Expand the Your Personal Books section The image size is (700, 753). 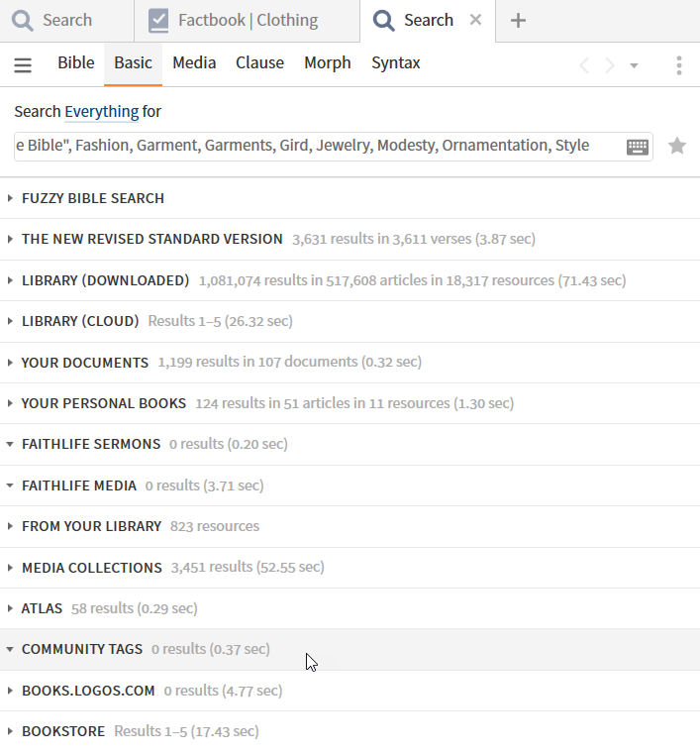10,403
